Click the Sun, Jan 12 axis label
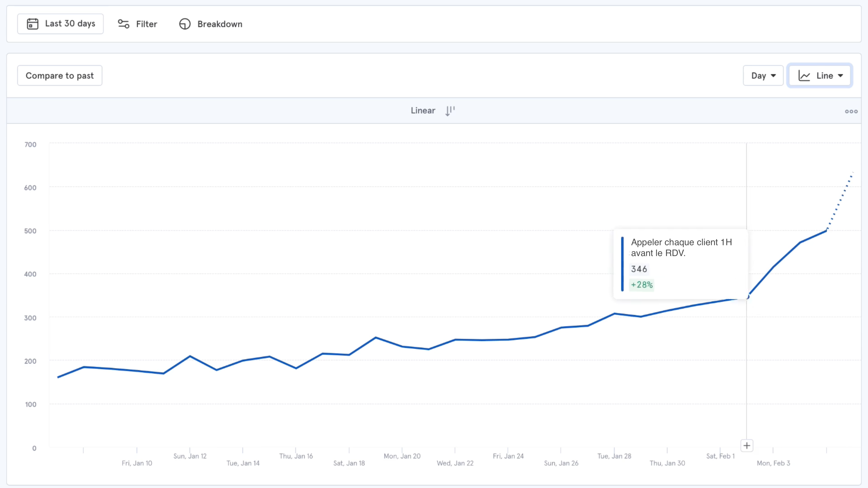 [190, 456]
